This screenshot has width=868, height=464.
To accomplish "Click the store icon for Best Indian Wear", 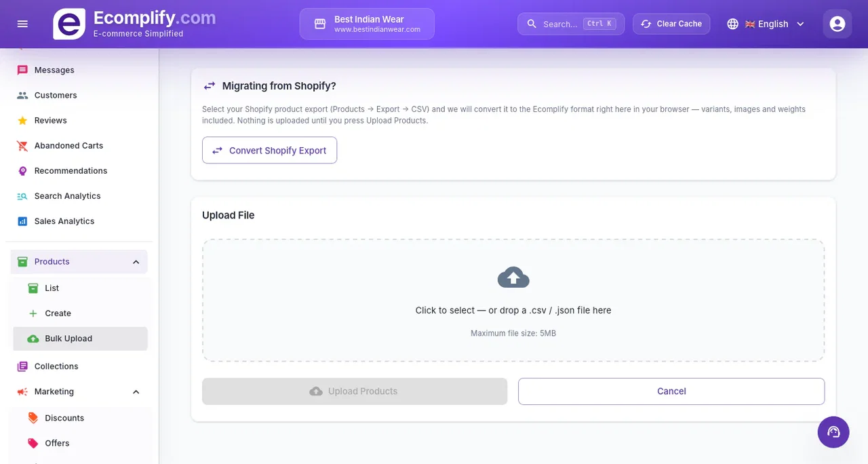I will (x=320, y=24).
